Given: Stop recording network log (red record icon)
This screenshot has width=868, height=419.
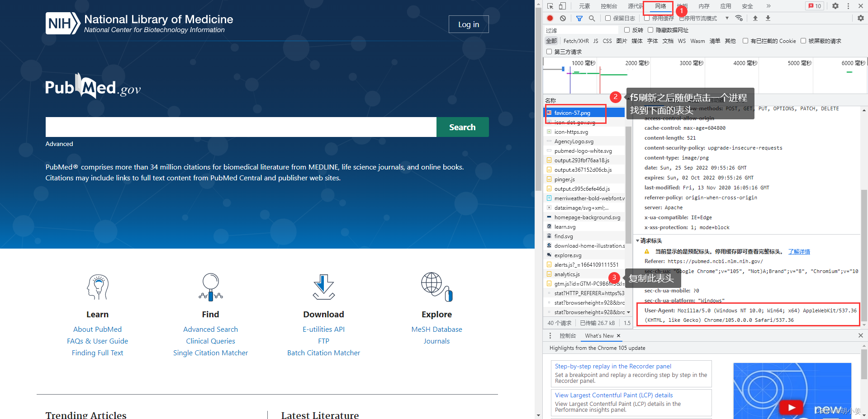Looking at the screenshot, I should pos(549,18).
